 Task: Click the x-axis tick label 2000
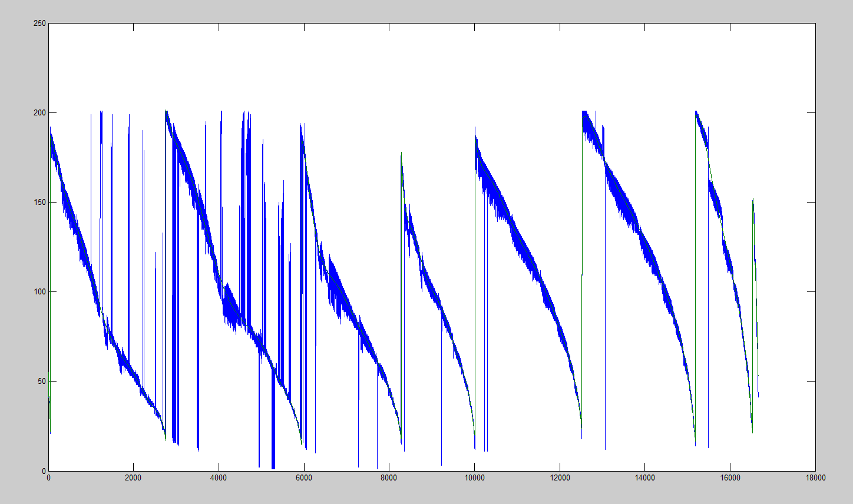[x=133, y=479]
